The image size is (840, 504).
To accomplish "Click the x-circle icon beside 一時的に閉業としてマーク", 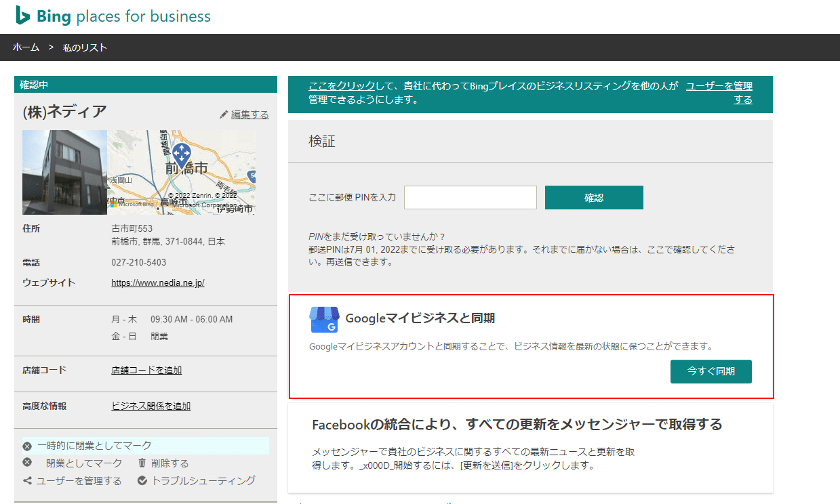I will point(27,446).
